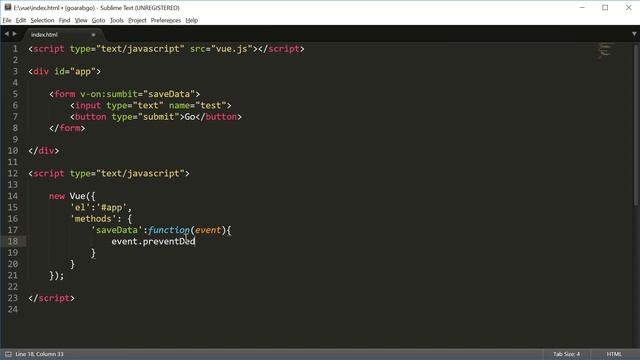Change Tab Size: 4 setting
Viewport: 640px width, 360px height.
click(567, 354)
